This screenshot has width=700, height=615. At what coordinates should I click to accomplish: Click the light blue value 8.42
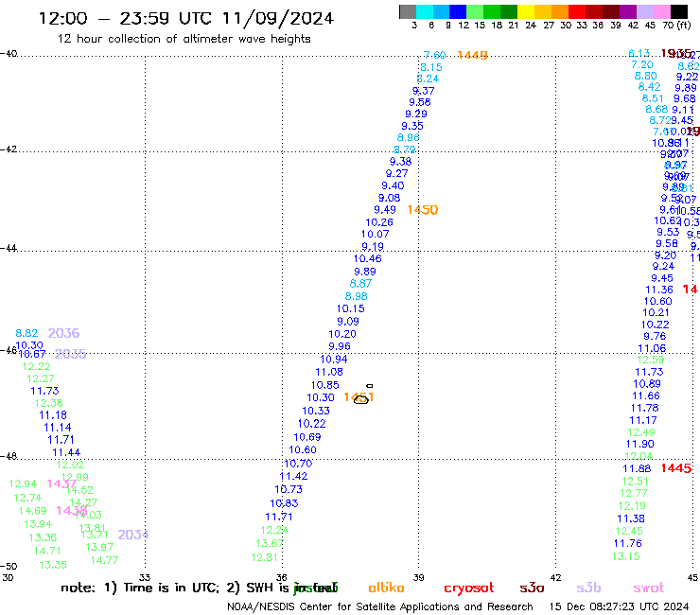(649, 87)
